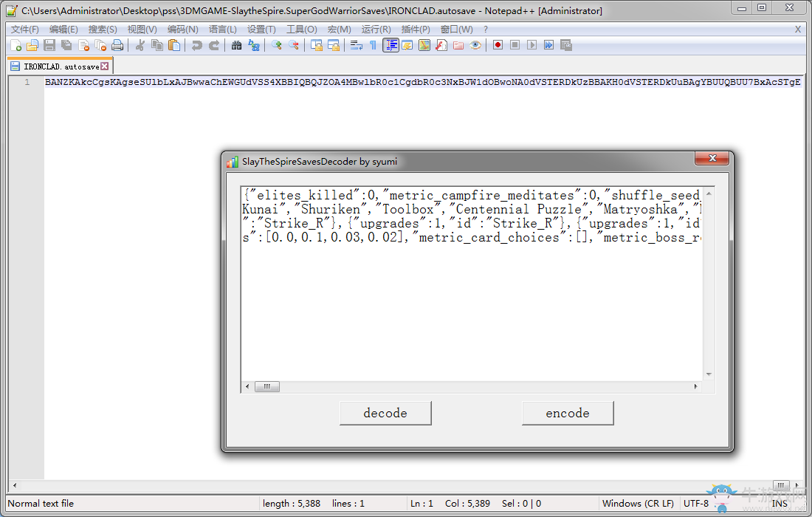Play back the recorded macro
Image resolution: width=812 pixels, height=517 pixels.
tap(531, 46)
